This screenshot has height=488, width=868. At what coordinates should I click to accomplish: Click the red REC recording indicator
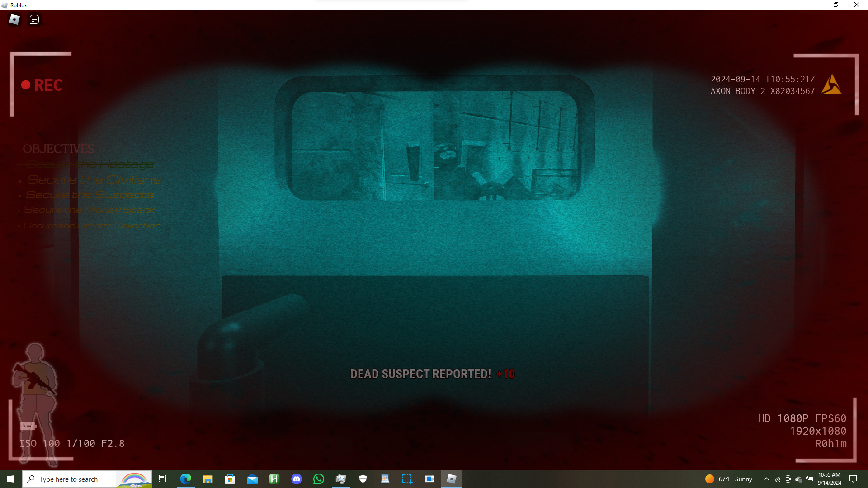42,85
